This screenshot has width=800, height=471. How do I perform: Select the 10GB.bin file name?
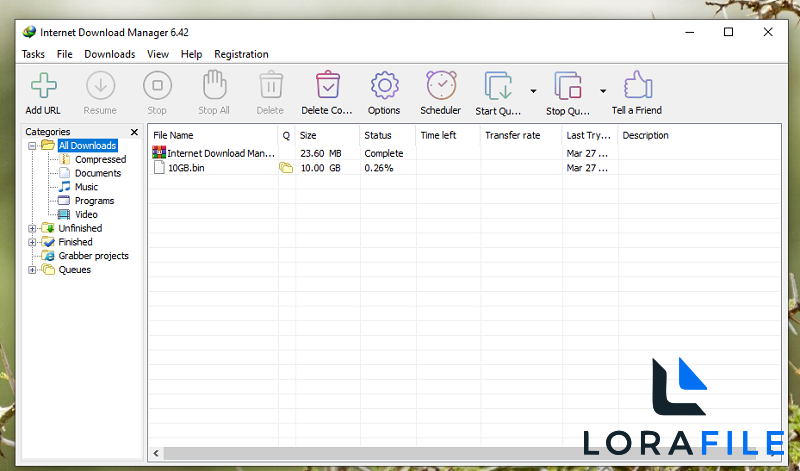point(186,167)
